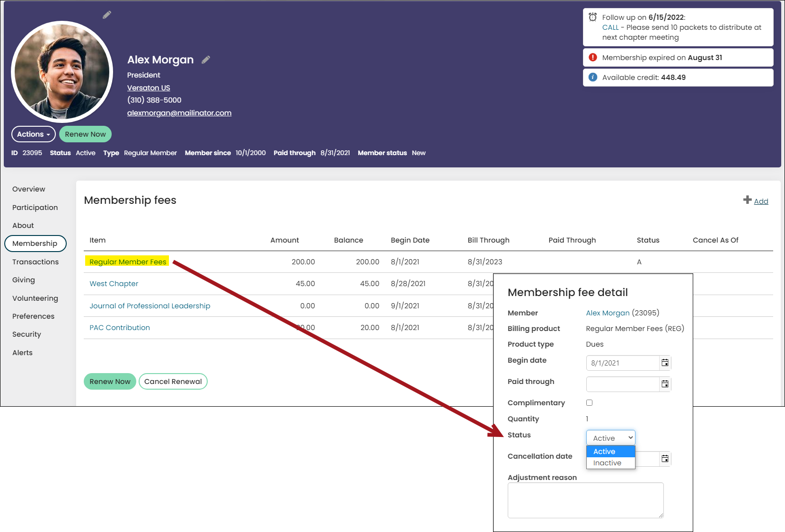
Task: Click the Begin Date column header
Action: coord(410,240)
